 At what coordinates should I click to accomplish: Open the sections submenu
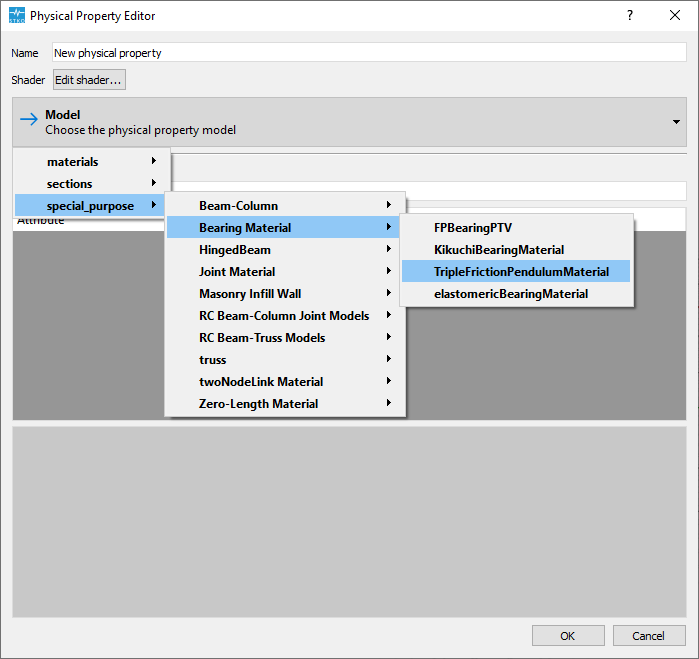[92, 183]
